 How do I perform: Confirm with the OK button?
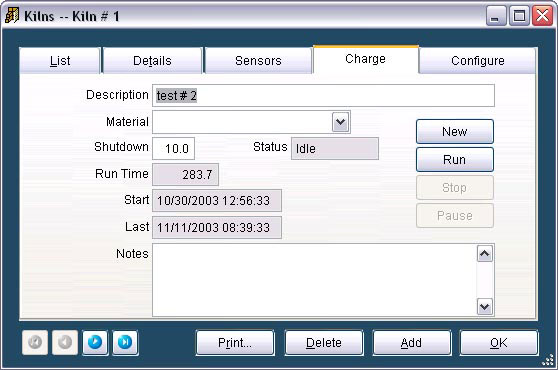point(499,343)
